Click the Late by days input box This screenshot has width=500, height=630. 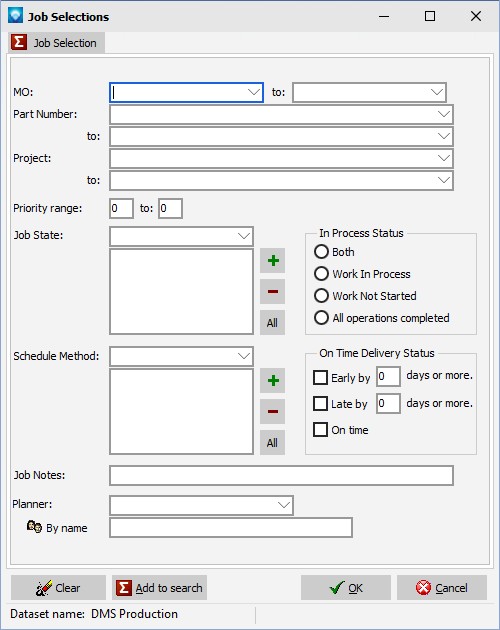[x=388, y=403]
